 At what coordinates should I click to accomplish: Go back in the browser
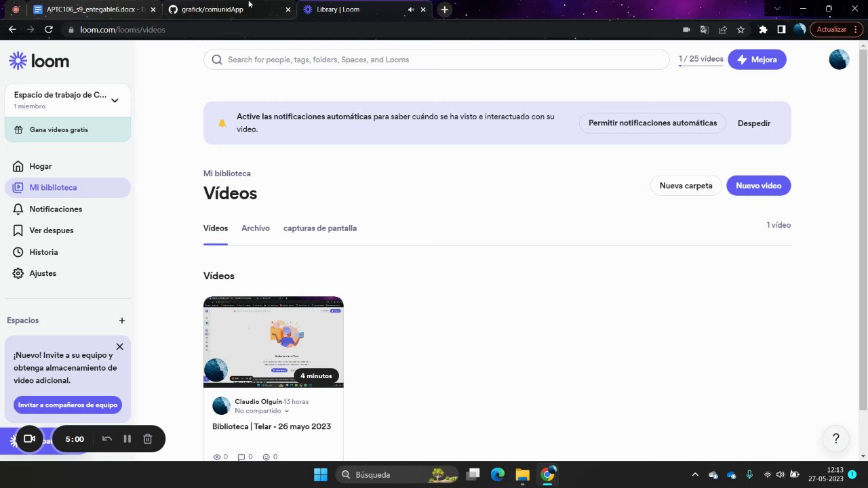pyautogui.click(x=12, y=30)
